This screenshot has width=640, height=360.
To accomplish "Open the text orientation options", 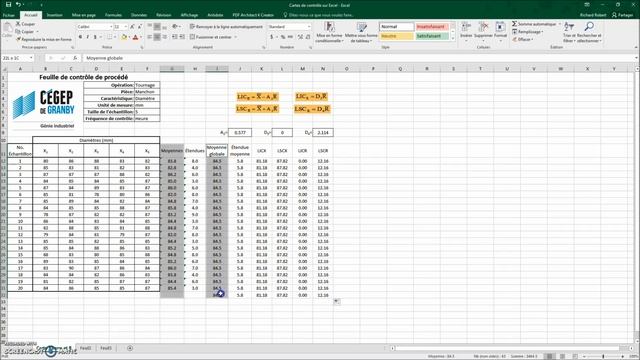I will coord(176,27).
